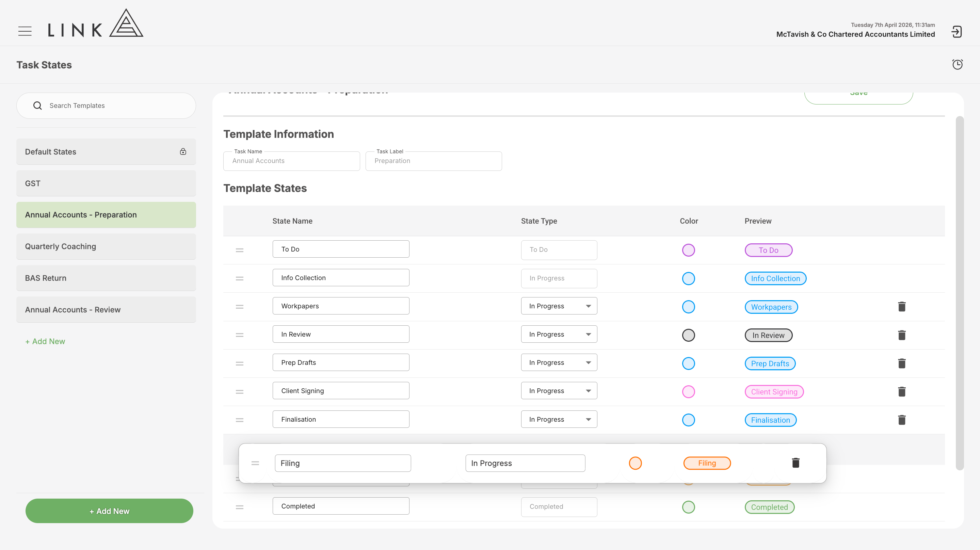Click the small green + Add New link
This screenshot has width=980, height=550.
(45, 341)
